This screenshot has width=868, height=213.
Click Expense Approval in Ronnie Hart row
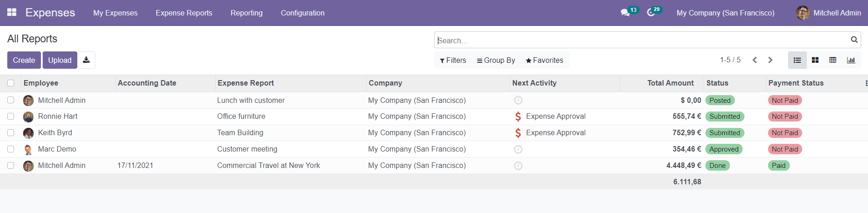coord(556,117)
